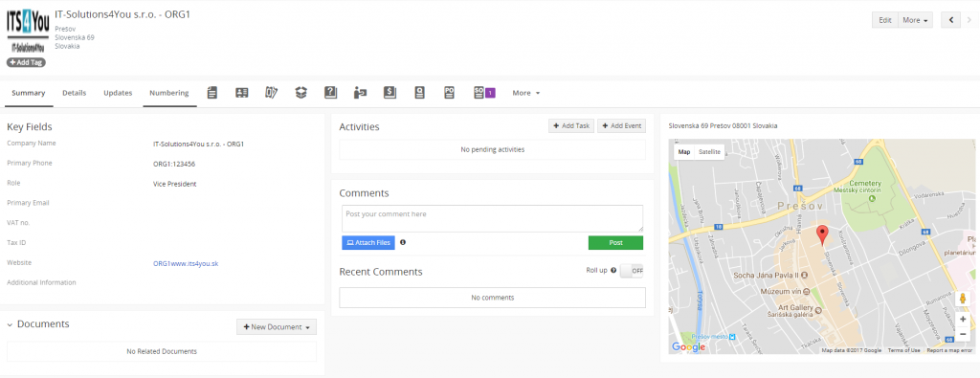This screenshot has width=980, height=378.
Task: Click the phone value ORG1:123456
Action: coord(174,165)
